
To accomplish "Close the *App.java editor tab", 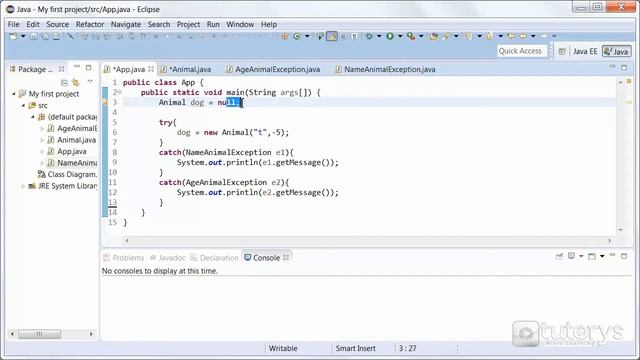I will 151,69.
